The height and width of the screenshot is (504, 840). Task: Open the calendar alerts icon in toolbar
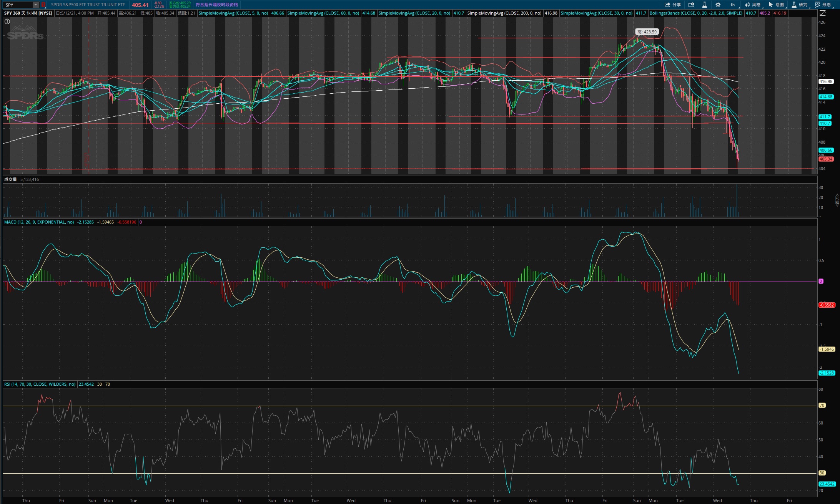tap(691, 5)
